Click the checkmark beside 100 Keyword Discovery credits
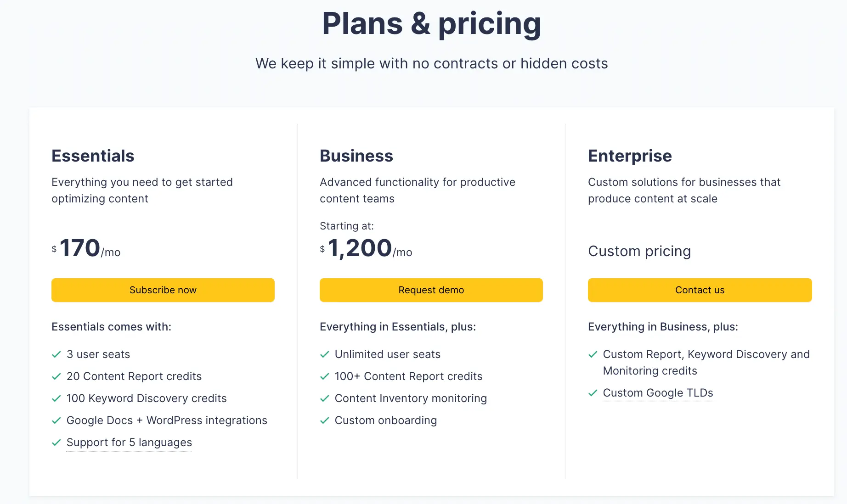The image size is (847, 504). click(56, 398)
